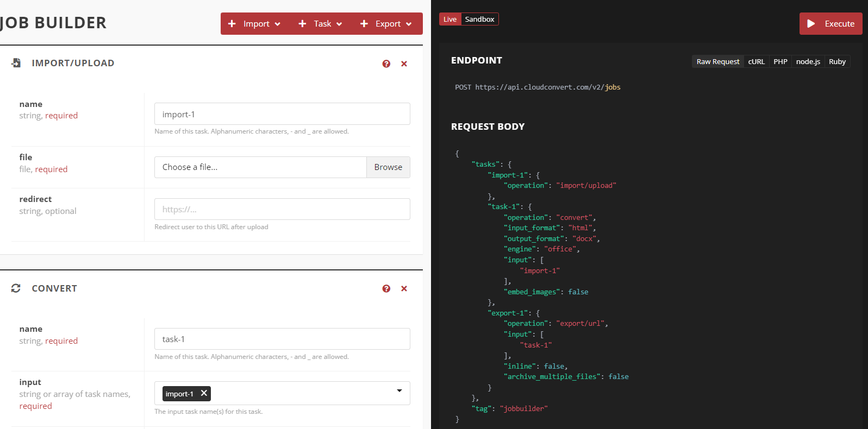Remove the Import/Upload task with X icon
Viewport: 868px width, 429px height.
(x=404, y=64)
